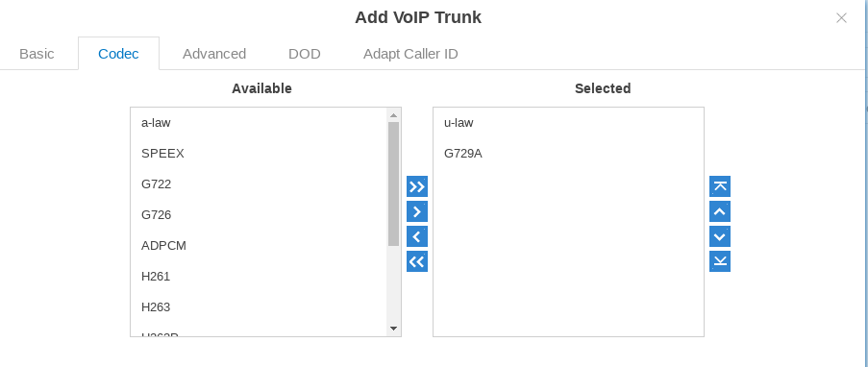The width and height of the screenshot is (868, 367).
Task: Switch to the Basic tab
Action: 37,54
